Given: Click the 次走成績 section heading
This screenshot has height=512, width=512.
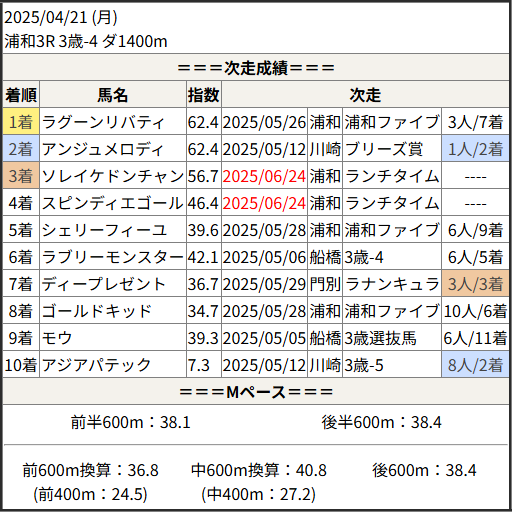Looking at the screenshot, I should (x=256, y=68).
